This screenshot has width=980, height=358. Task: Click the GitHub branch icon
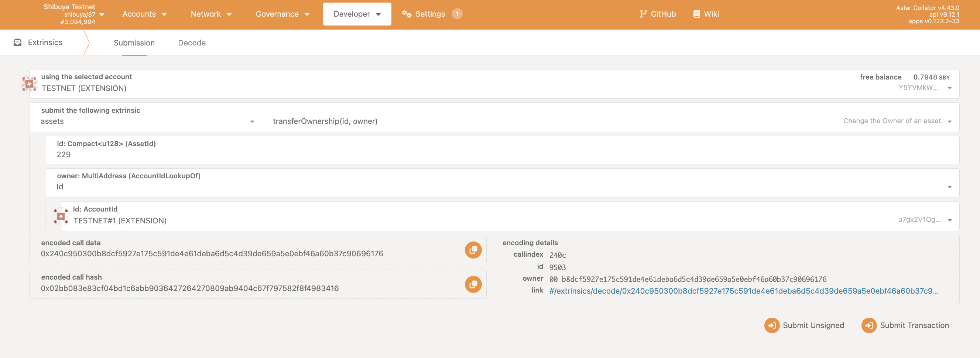pyautogui.click(x=643, y=14)
